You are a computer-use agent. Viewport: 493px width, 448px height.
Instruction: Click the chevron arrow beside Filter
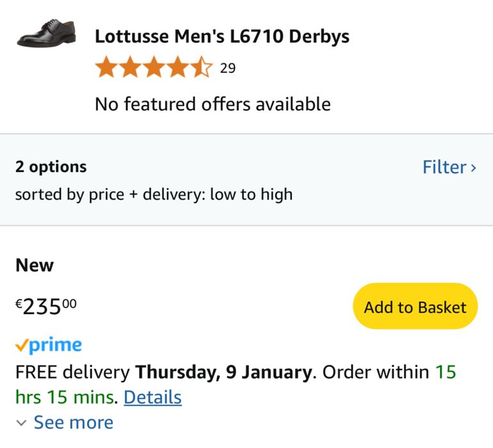click(474, 168)
